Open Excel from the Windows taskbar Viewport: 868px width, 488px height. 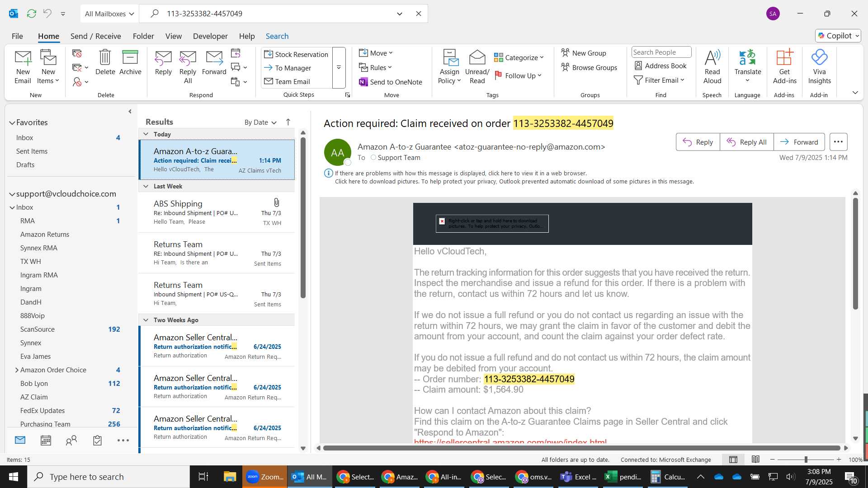coord(623,477)
